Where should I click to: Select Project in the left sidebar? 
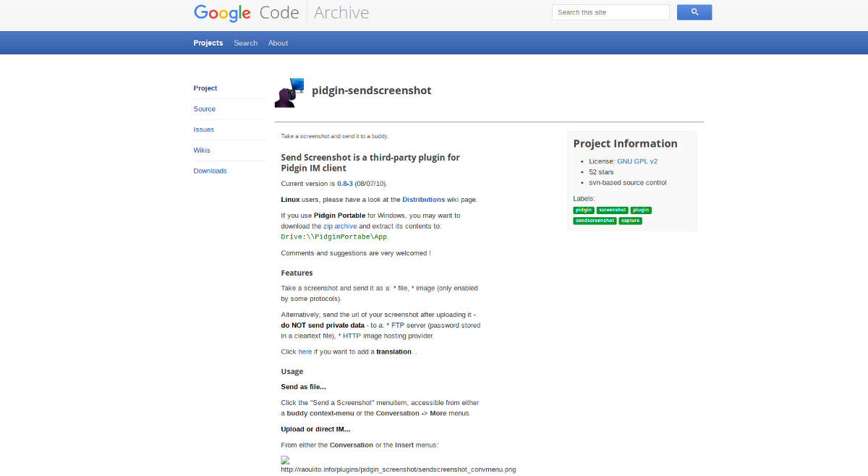pos(205,88)
